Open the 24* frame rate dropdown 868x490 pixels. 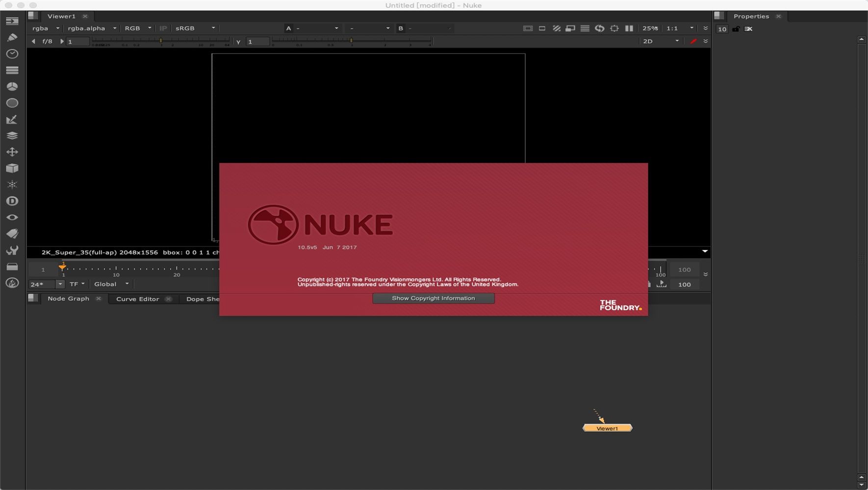coord(47,284)
